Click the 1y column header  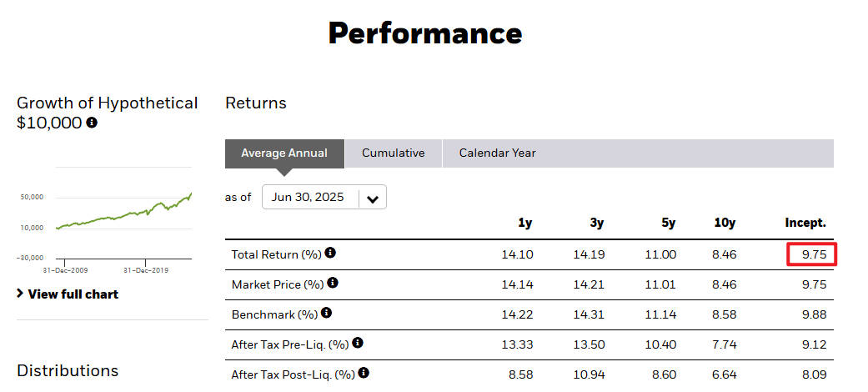point(525,223)
